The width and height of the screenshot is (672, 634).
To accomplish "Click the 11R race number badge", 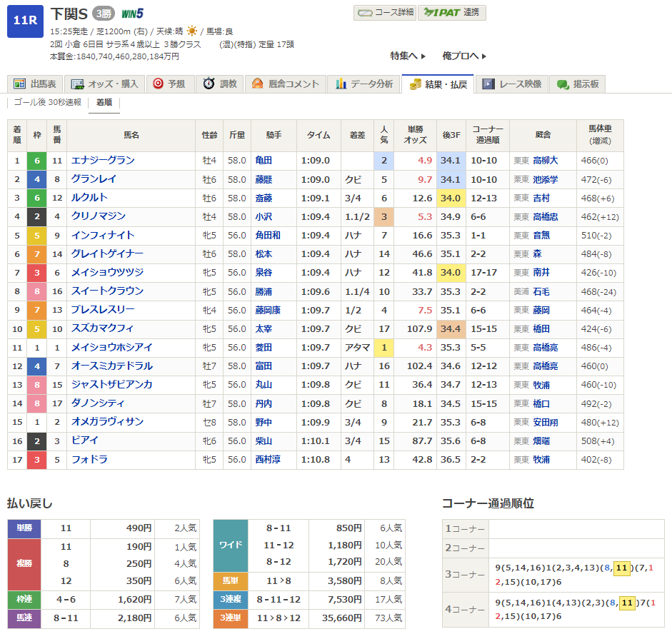I will coord(25,20).
